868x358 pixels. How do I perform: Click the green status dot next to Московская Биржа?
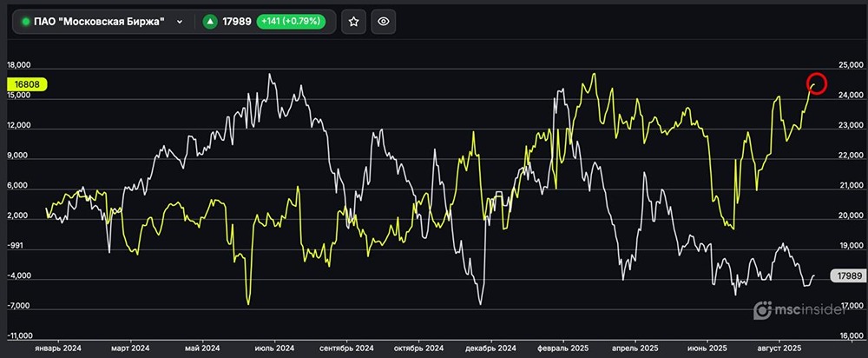click(x=25, y=22)
